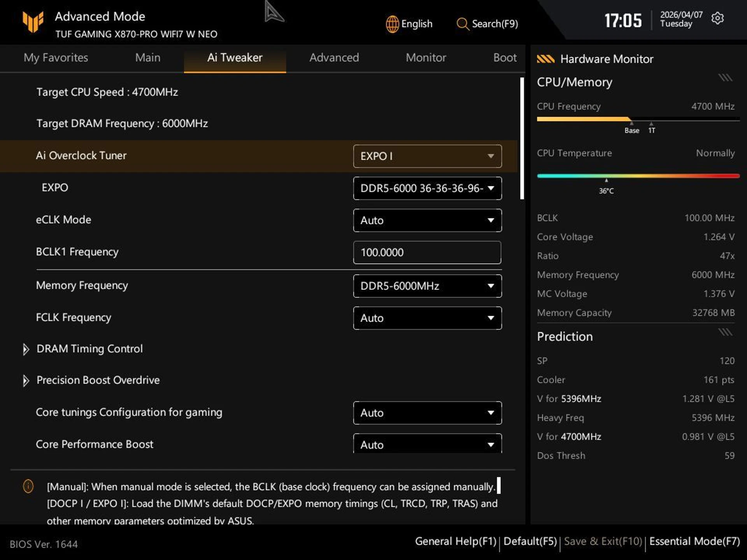Viewport: 747px width, 560px height.
Task: Click the BCLK1 Frequency input field
Action: pyautogui.click(x=427, y=252)
